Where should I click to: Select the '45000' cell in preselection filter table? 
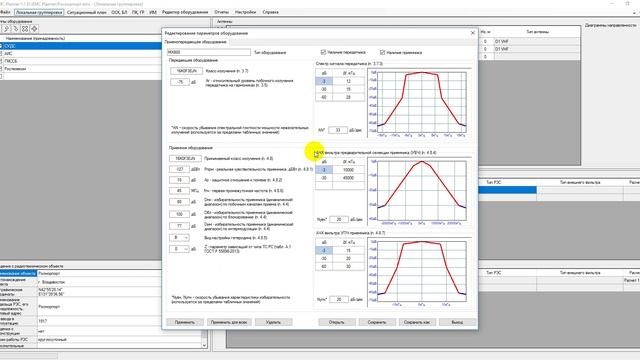[348, 178]
